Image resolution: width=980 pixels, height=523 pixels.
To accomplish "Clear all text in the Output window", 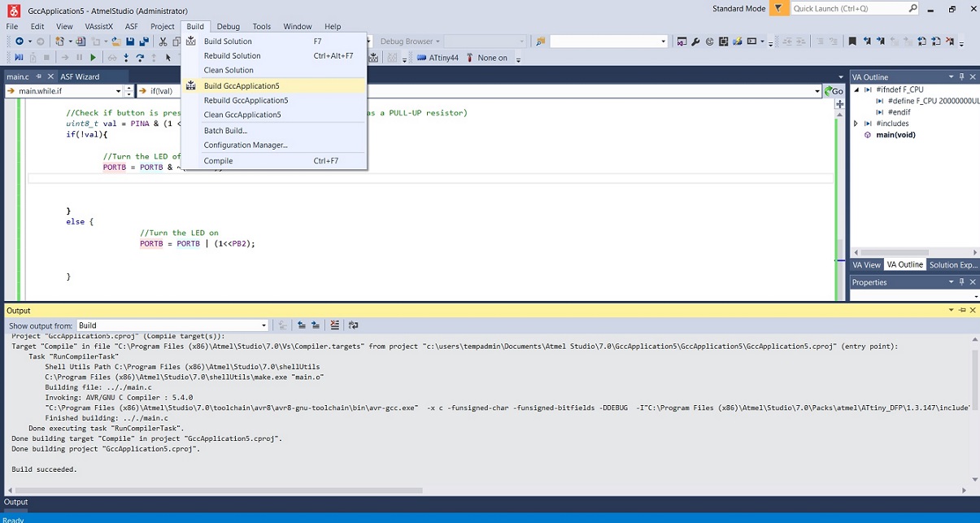I will pos(334,325).
